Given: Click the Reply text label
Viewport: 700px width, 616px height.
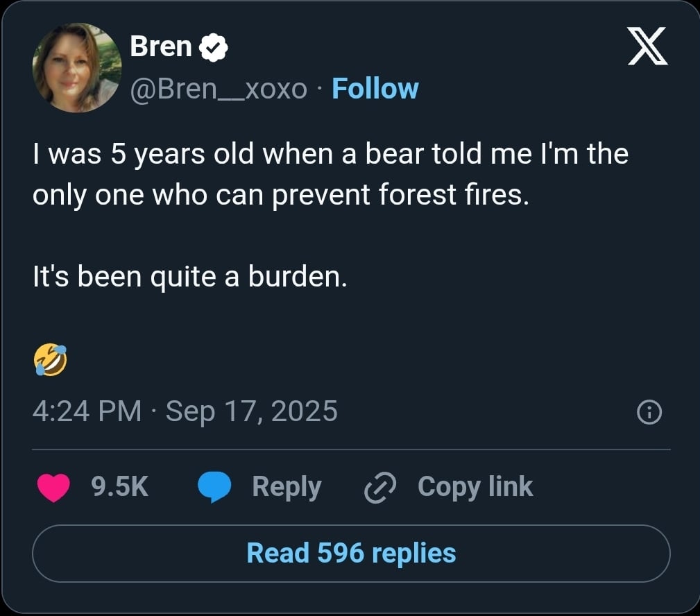Looking at the screenshot, I should point(287,486).
